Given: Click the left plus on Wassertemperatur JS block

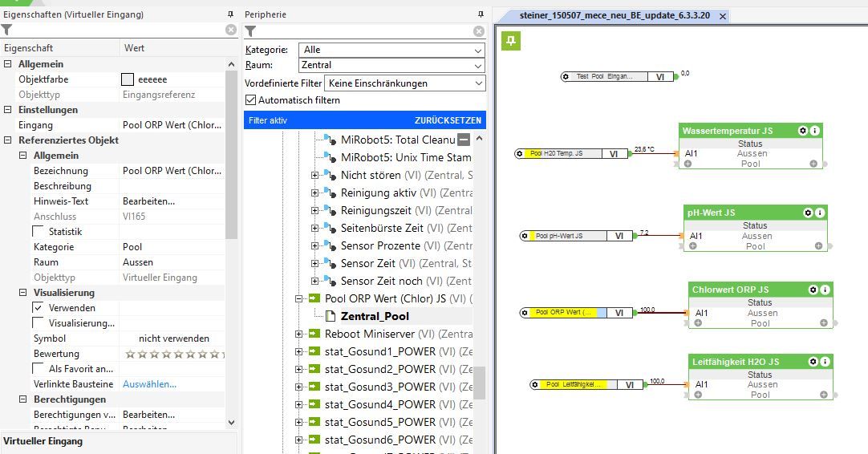Looking at the screenshot, I should (x=688, y=164).
